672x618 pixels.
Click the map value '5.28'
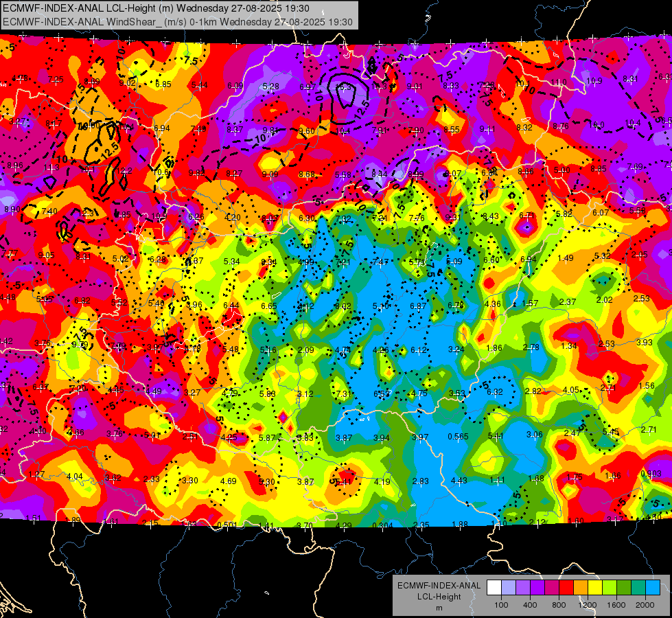pos(271,87)
